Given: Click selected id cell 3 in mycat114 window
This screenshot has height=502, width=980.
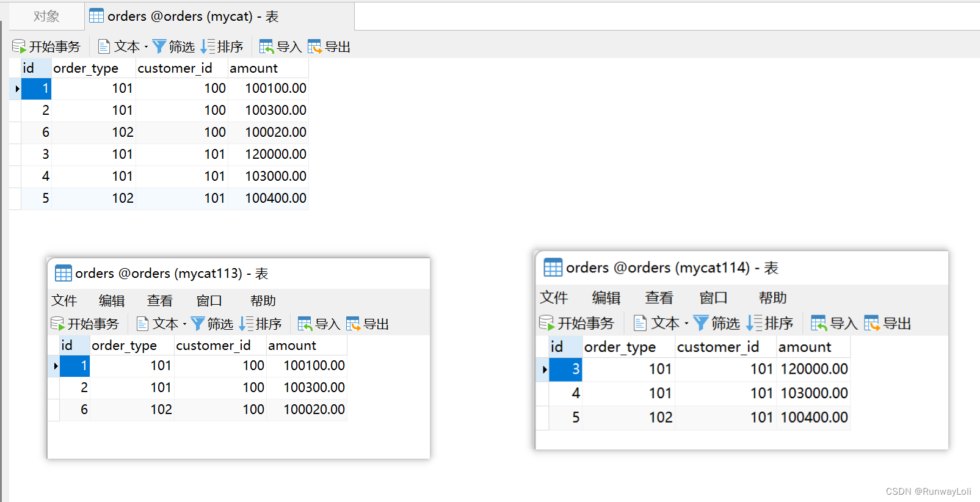Looking at the screenshot, I should (565, 369).
